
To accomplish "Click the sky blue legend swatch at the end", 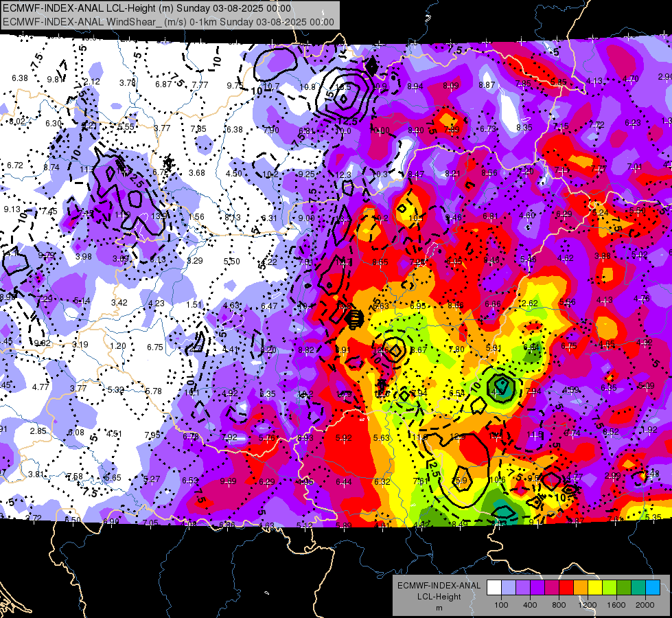I will 653,588.
